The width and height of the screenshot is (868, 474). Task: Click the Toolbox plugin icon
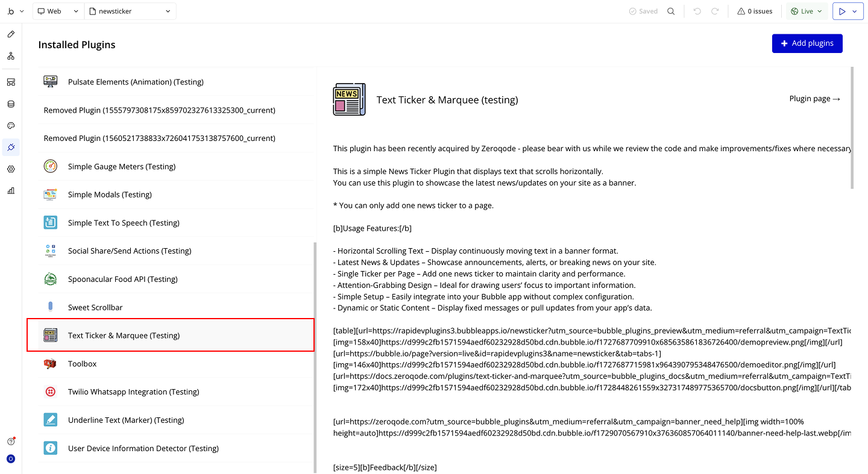pos(51,364)
